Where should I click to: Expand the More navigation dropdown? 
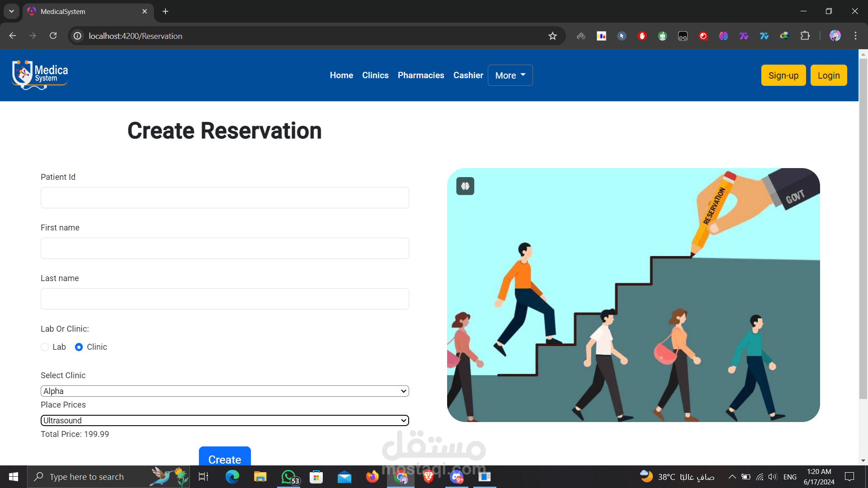[510, 75]
